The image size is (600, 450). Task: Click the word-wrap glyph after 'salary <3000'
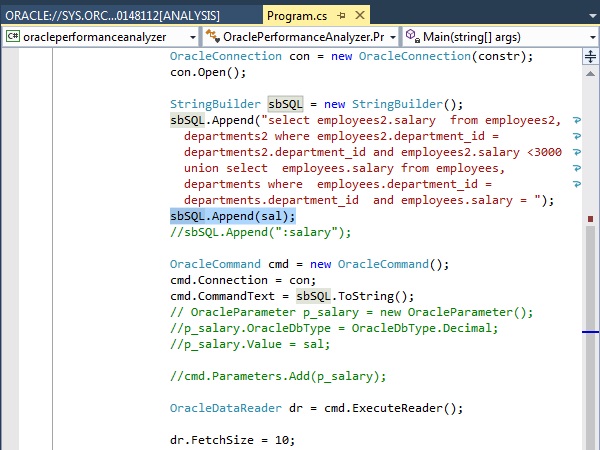pos(577,152)
